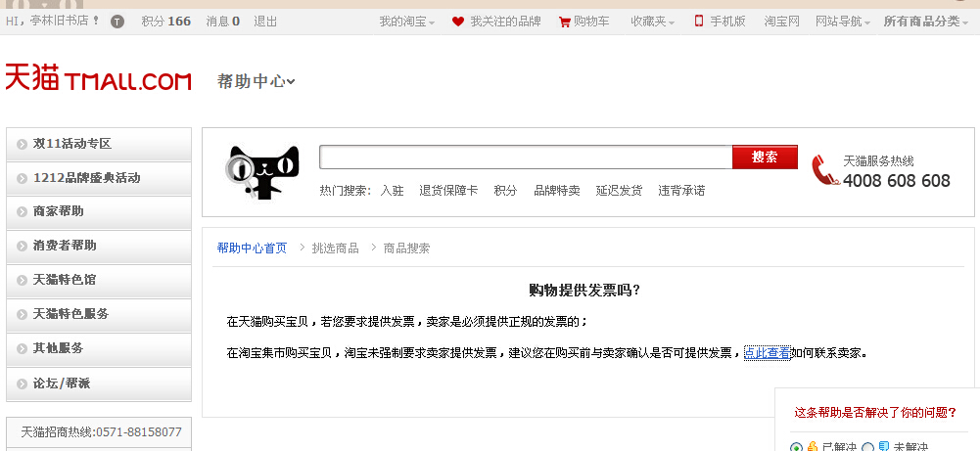
Task: Click the arrow bullet beside 天猫特色馆
Action: coord(23,281)
